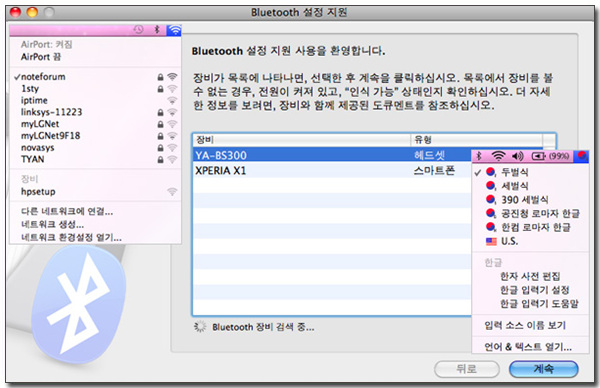Toggle 입력 소스 이름 보기 option

[530, 326]
